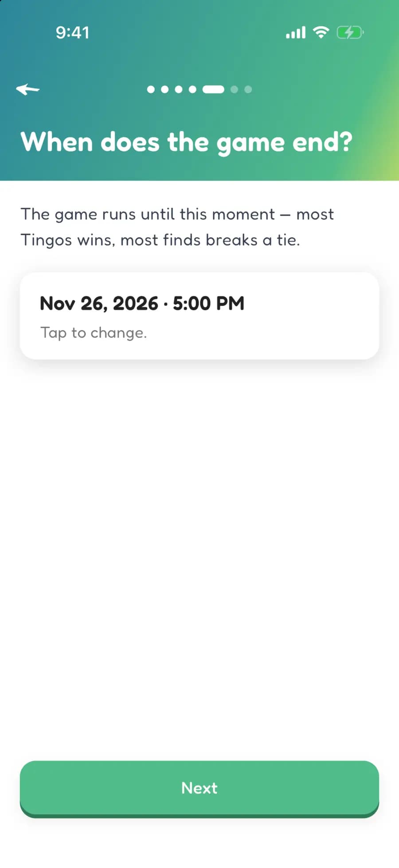Viewport: 399px width, 868px height.
Task: Click the middle dot separator between date and time
Action: coord(165,304)
